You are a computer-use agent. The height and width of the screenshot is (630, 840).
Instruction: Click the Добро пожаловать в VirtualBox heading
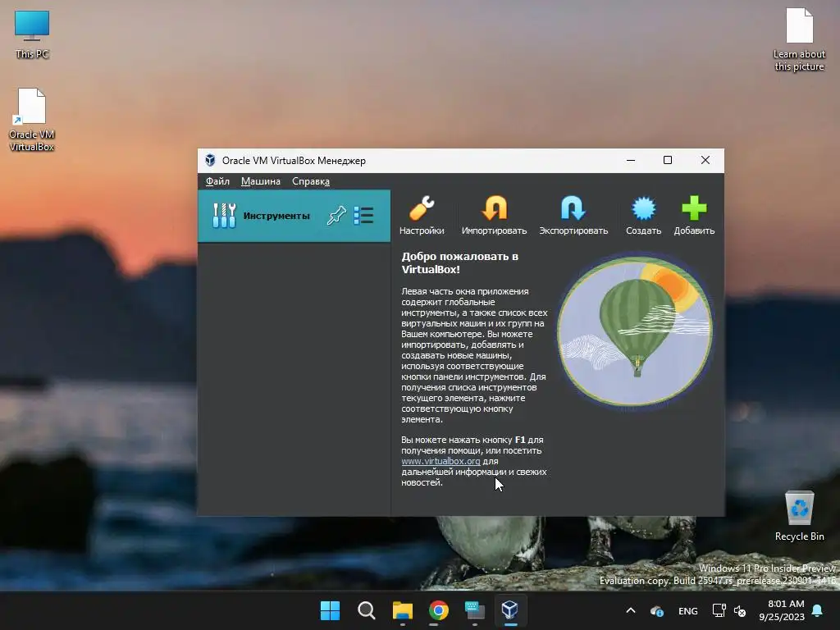coord(459,262)
